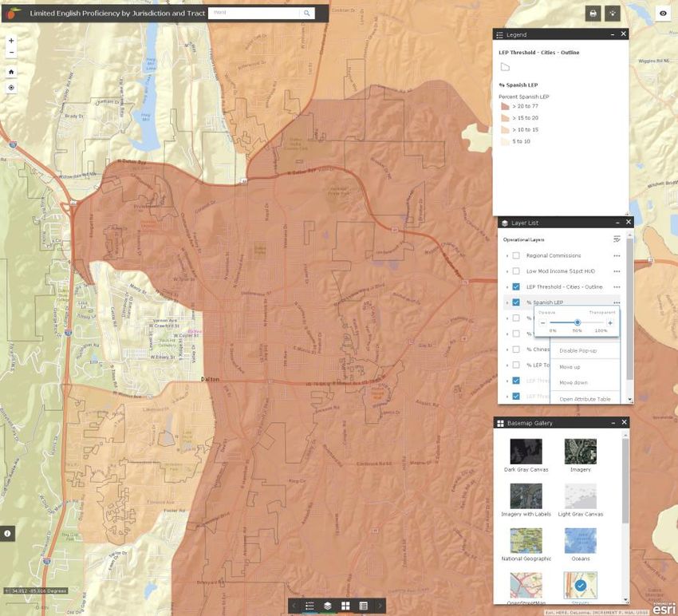This screenshot has width=678, height=616.
Task: Open options menu for Low Mod Income layer
Action: click(617, 271)
